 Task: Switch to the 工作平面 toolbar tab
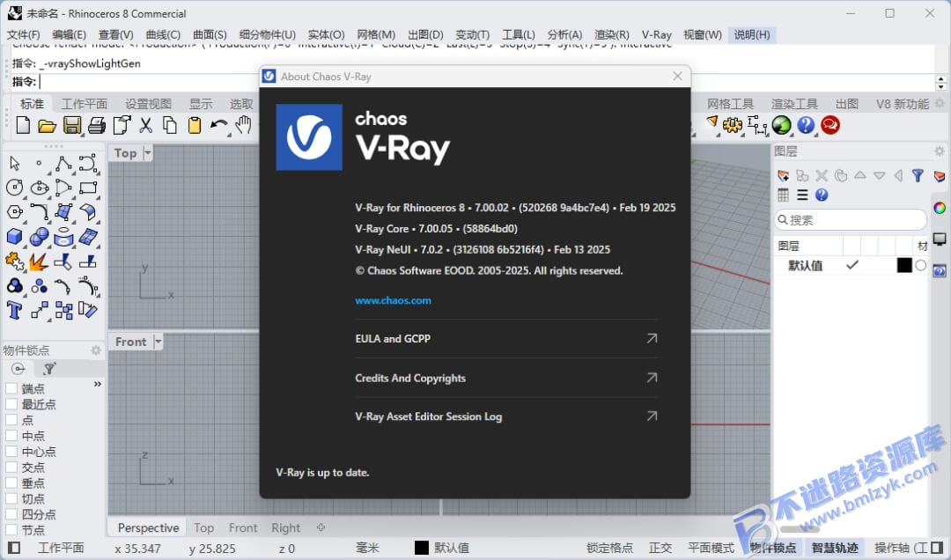[85, 104]
